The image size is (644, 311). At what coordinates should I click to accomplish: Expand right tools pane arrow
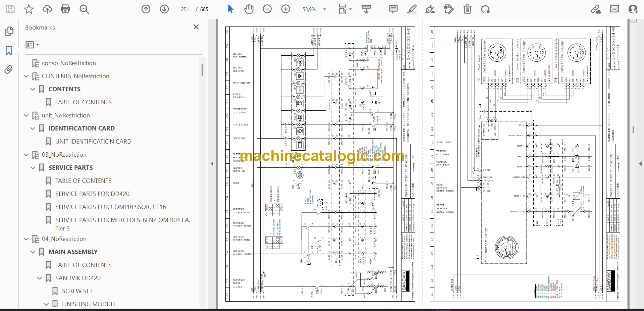tap(640, 164)
